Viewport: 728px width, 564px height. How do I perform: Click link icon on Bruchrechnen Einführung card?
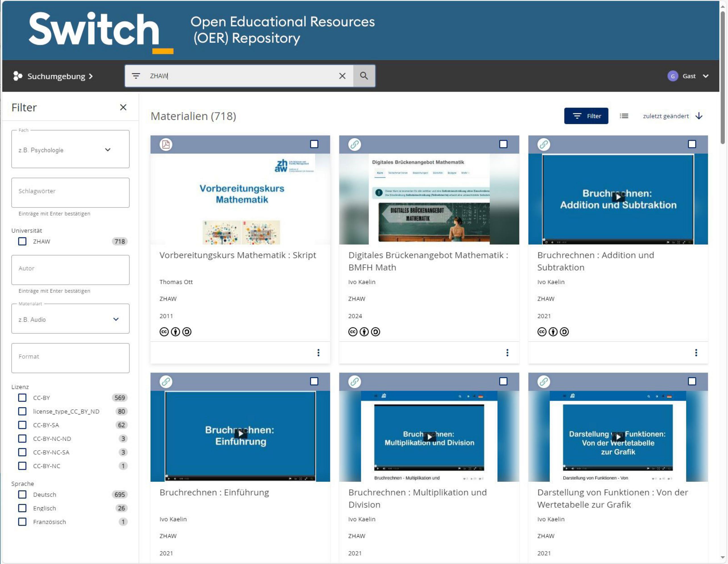pyautogui.click(x=166, y=382)
